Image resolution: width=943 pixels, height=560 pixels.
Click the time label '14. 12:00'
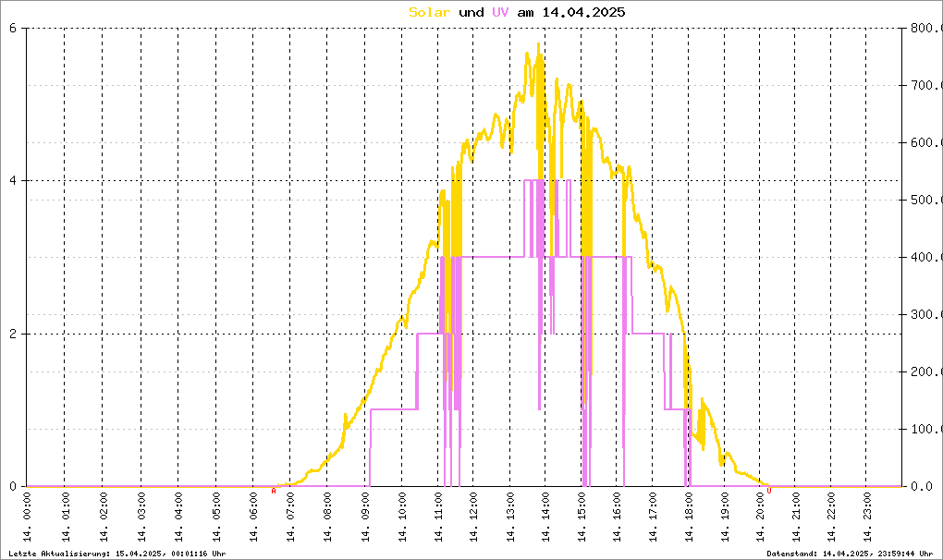pos(474,517)
